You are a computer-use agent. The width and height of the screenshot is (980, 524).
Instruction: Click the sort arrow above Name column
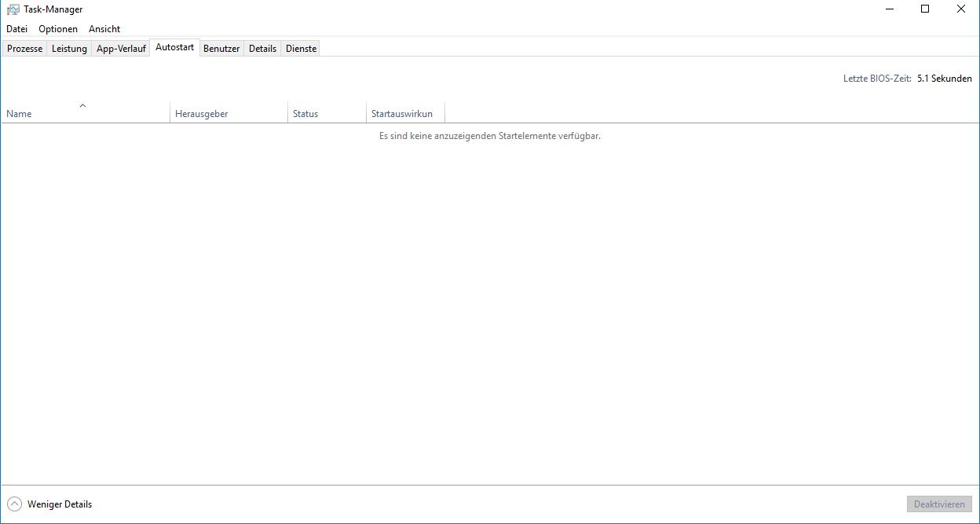click(82, 105)
